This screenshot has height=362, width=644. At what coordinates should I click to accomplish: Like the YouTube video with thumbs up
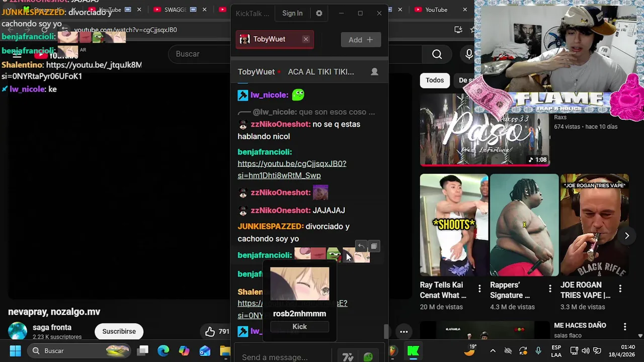click(210, 331)
